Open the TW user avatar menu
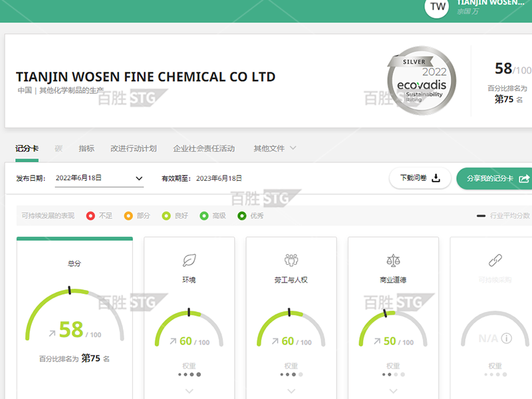532x399 pixels. click(438, 7)
